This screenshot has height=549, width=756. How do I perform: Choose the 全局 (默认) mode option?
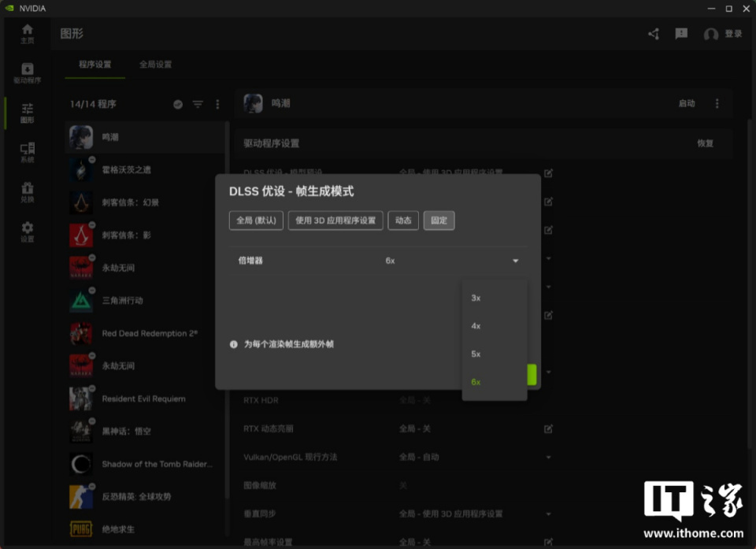click(256, 221)
